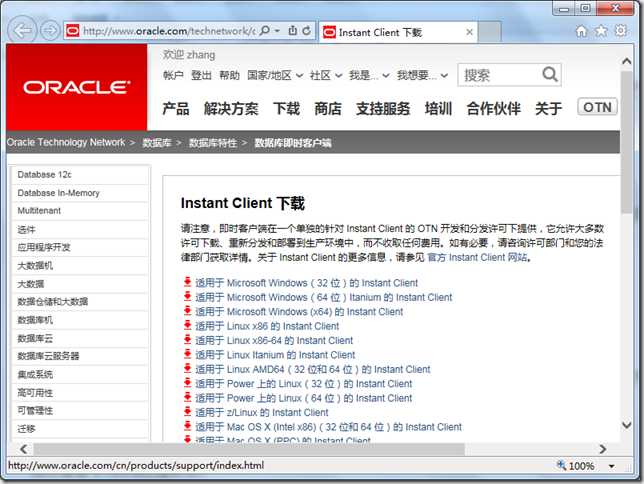Click the Oracle site search magnifier icon
Viewport: 644px width, 484px height.
tap(550, 74)
